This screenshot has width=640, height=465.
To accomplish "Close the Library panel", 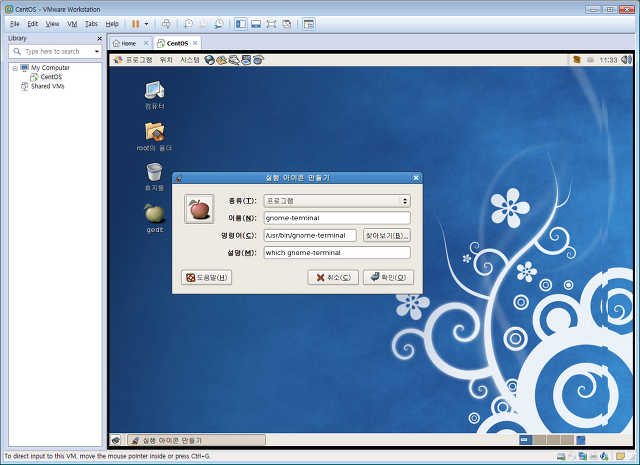I will point(99,38).
